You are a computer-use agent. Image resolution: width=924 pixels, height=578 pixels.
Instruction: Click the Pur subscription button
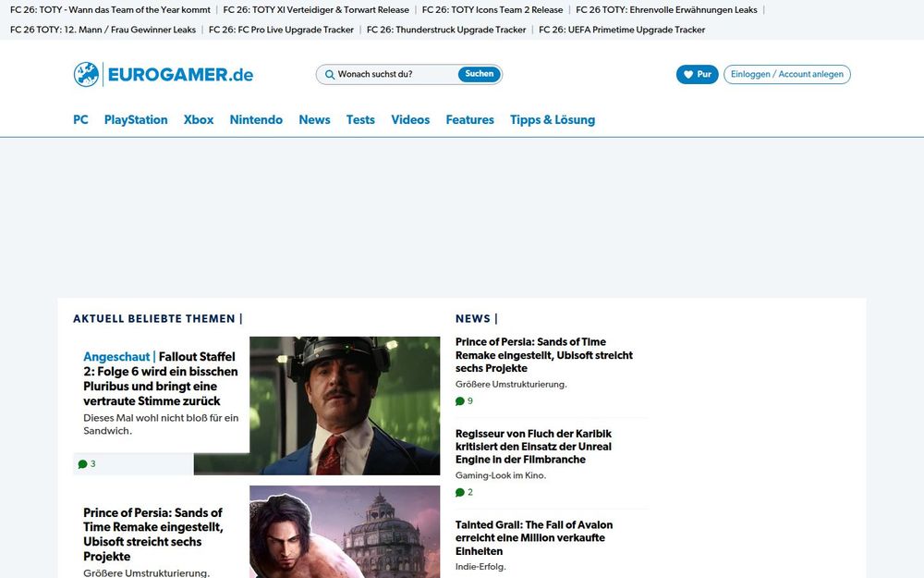pos(697,74)
